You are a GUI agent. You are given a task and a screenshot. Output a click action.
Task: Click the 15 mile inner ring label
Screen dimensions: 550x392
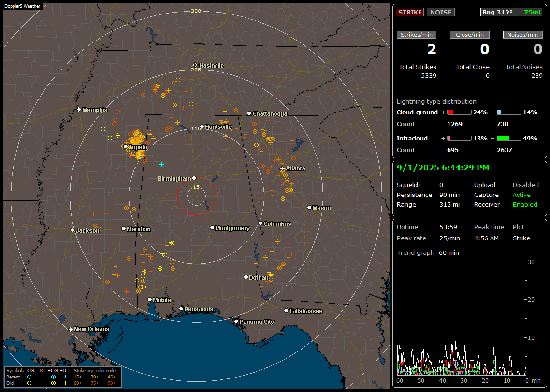[196, 187]
